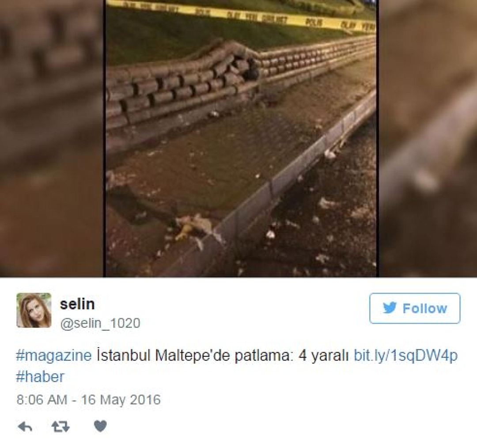The image size is (477, 448).
Task: Click the blurred right media background
Action: click(x=428, y=138)
